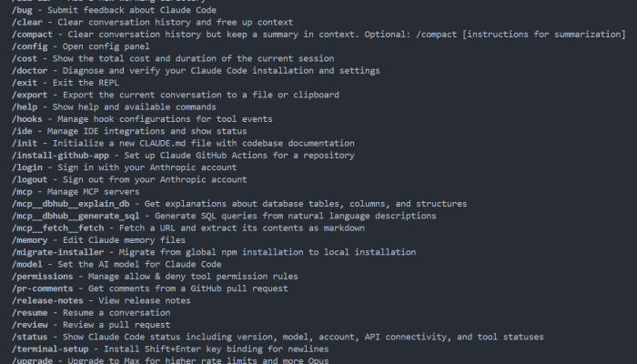The image size is (637, 364).
Task: Choose the /model command line
Action: (x=116, y=265)
